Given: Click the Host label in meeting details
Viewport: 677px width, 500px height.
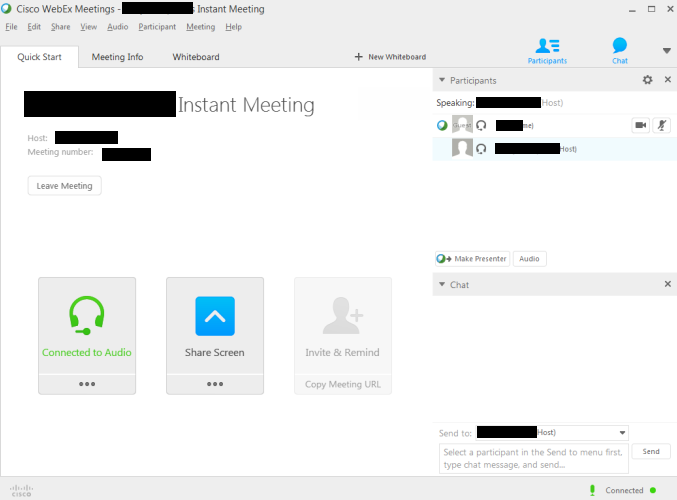Looking at the screenshot, I should coord(37,138).
